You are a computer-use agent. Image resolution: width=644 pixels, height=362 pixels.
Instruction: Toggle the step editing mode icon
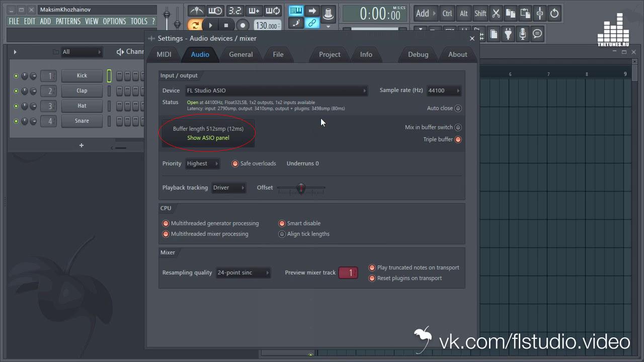point(296,23)
